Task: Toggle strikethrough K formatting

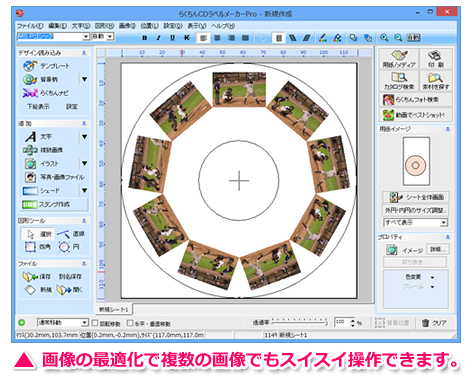Action: click(x=187, y=38)
